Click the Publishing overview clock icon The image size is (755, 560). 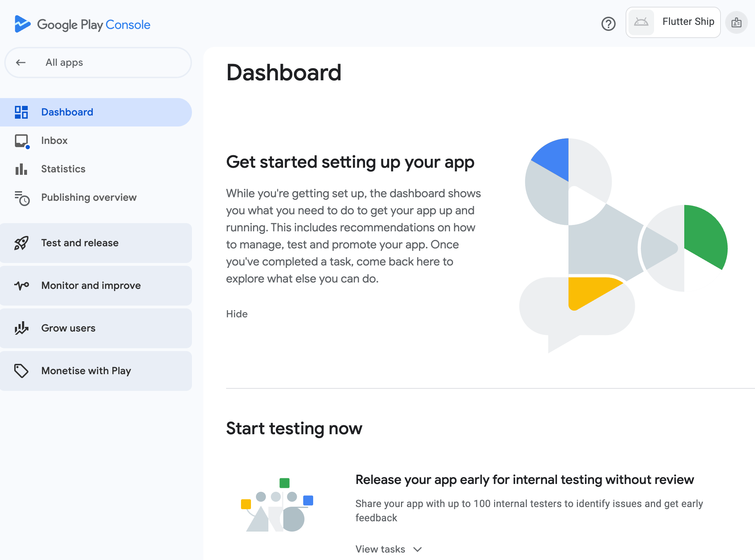click(21, 198)
